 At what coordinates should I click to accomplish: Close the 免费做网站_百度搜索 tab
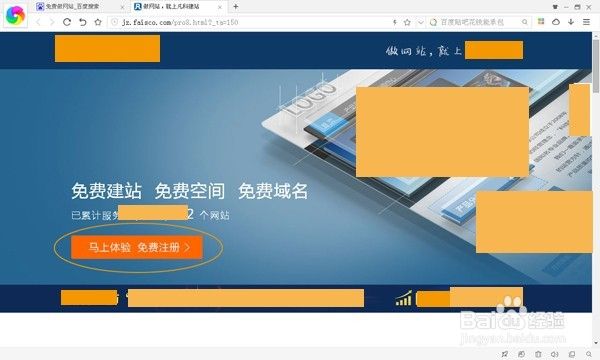coord(122,7)
